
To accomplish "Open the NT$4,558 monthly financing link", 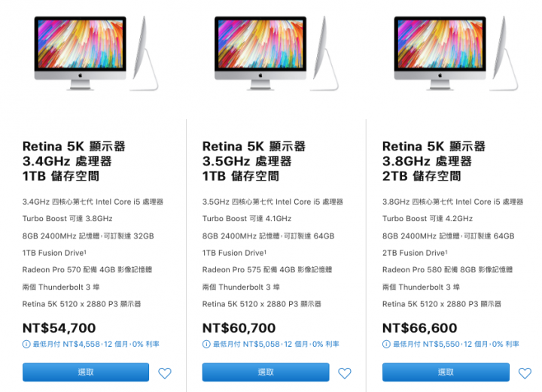I will pyautogui.click(x=96, y=344).
